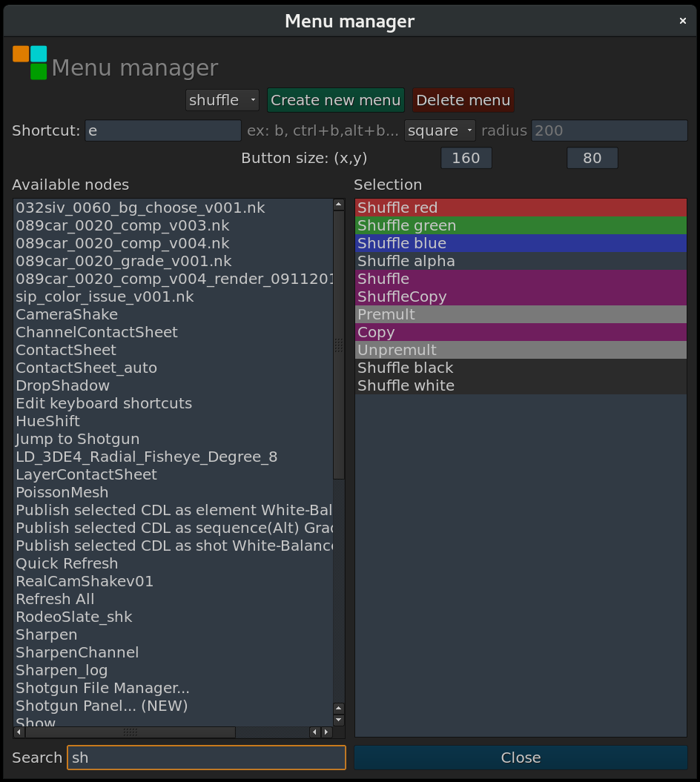Select Jump to Shotgun from Available nodes
Screen dimensions: 700x782
[x=77, y=439]
